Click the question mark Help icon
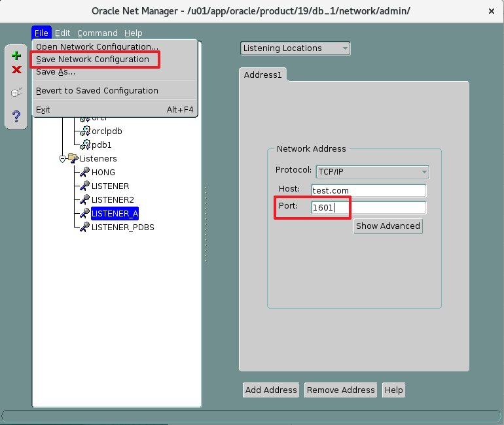The height and width of the screenshot is (425, 504). [x=16, y=116]
